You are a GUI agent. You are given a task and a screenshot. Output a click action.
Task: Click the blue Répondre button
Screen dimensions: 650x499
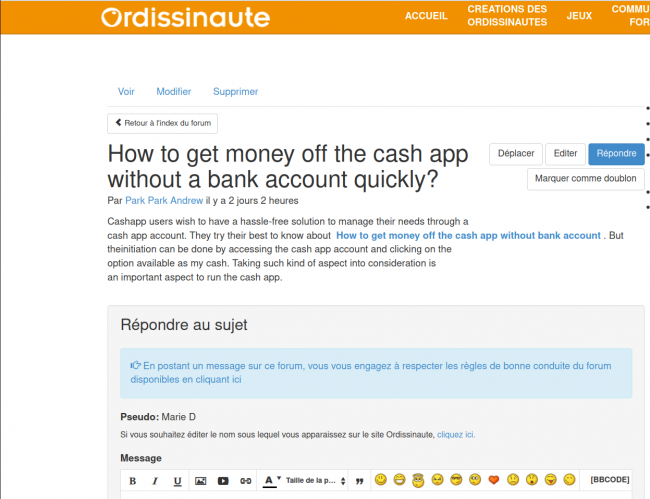[616, 154]
